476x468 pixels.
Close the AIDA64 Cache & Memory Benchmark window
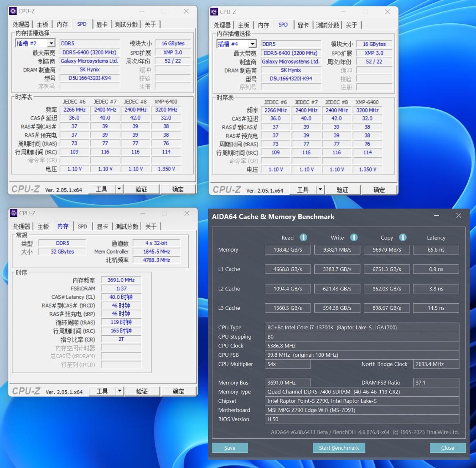click(459, 216)
